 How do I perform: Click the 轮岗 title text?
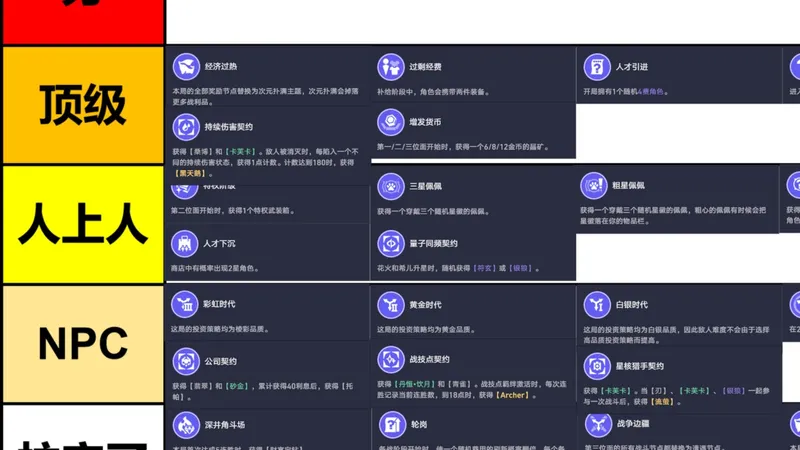click(418, 424)
